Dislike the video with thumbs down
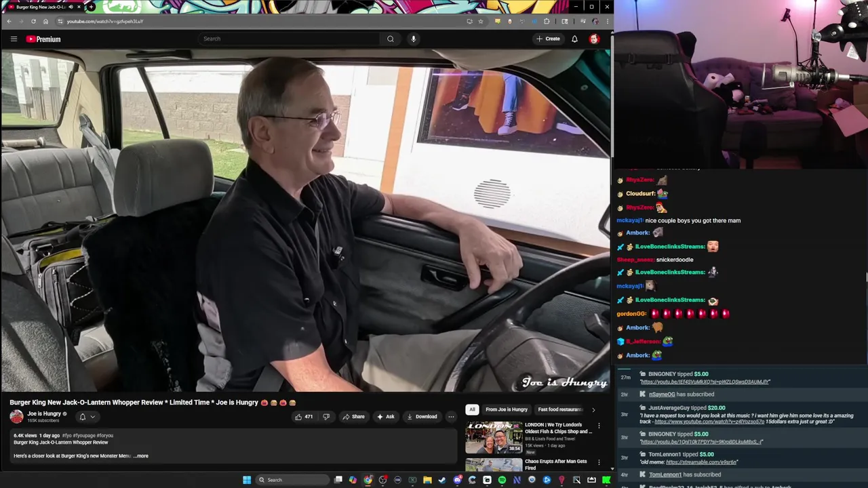Image resolution: width=868 pixels, height=488 pixels. click(326, 417)
